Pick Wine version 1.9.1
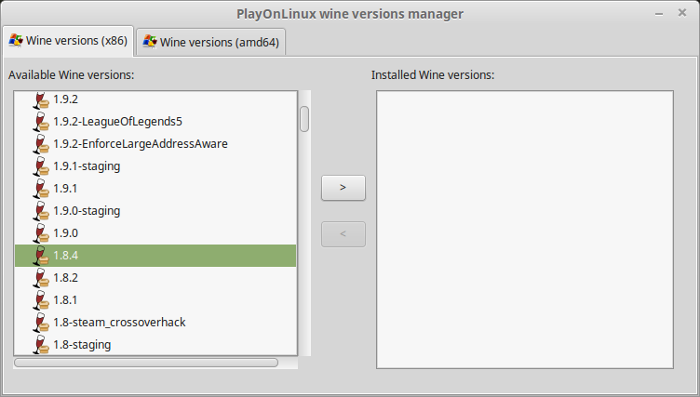 [65, 188]
